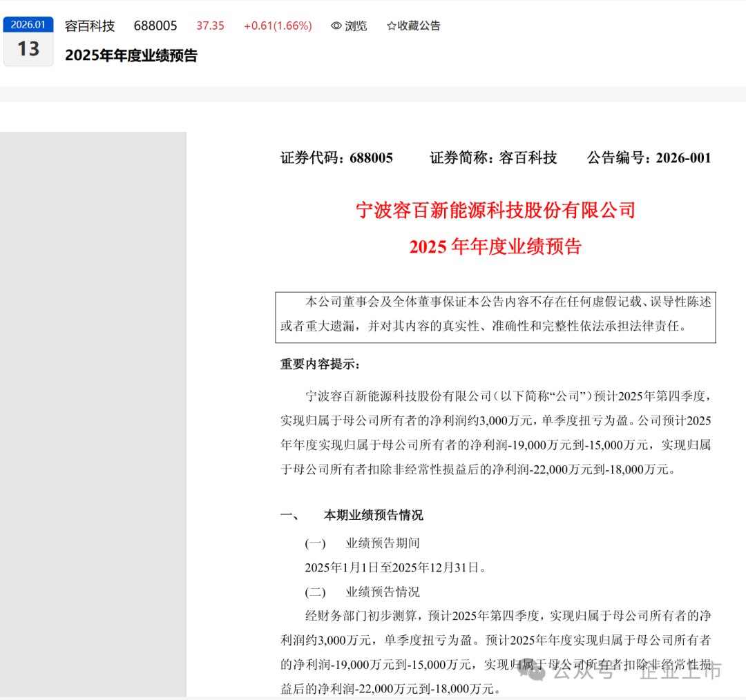Click the text 公告编号：2026-001
746x700 pixels.
(649, 158)
